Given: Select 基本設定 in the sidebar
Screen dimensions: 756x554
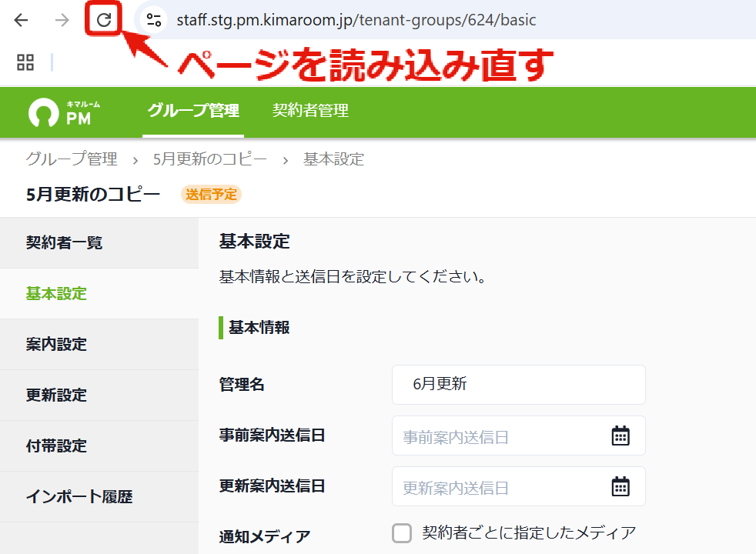Looking at the screenshot, I should click(99, 293).
